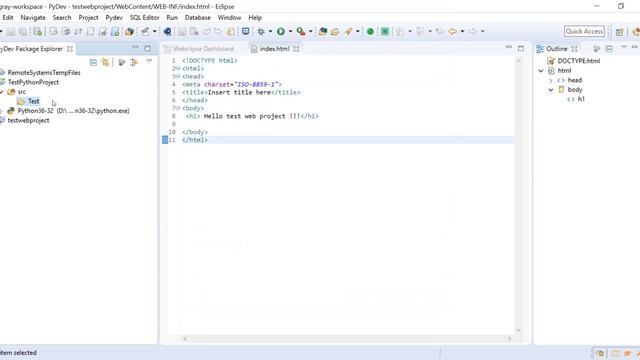Expand the head node in Outline
The width and height of the screenshot is (640, 360).
coord(551,80)
